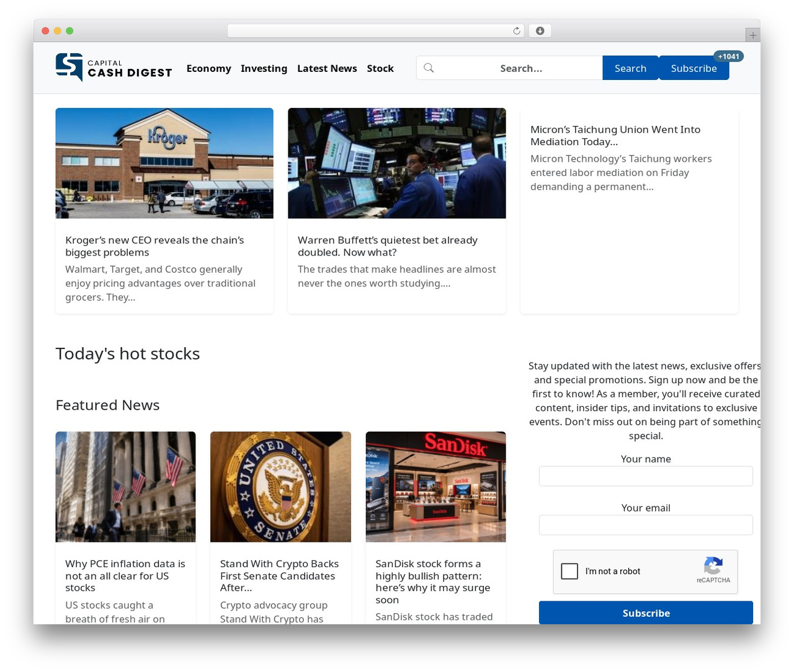Submit the newsletter form's Subscribe button
Image resolution: width=794 pixels, height=672 pixels.
(646, 612)
